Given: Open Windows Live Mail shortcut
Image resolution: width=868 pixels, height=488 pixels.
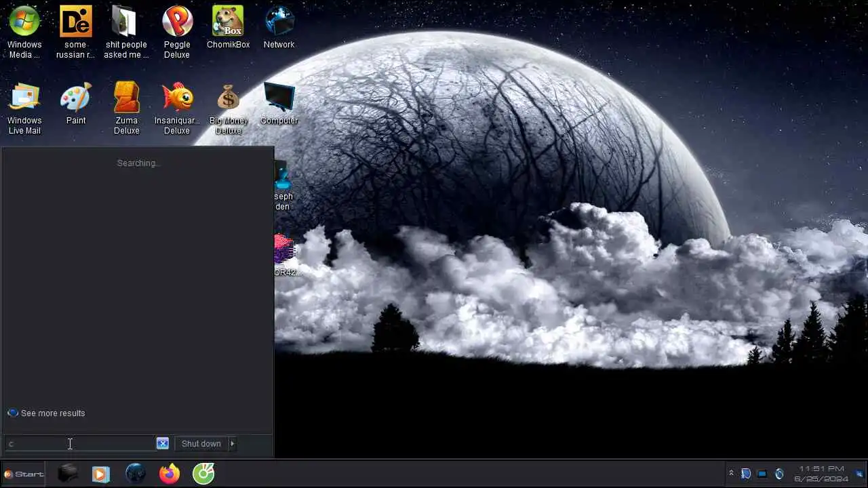Looking at the screenshot, I should pos(24,108).
